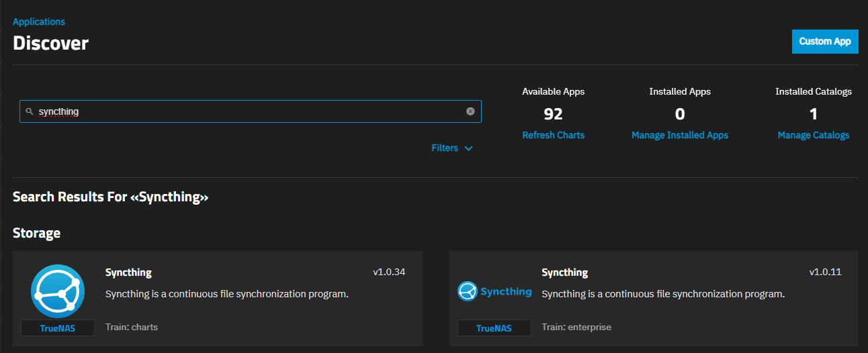The height and width of the screenshot is (353, 868).
Task: Refresh Charts link under Available Apps
Action: pyautogui.click(x=554, y=135)
